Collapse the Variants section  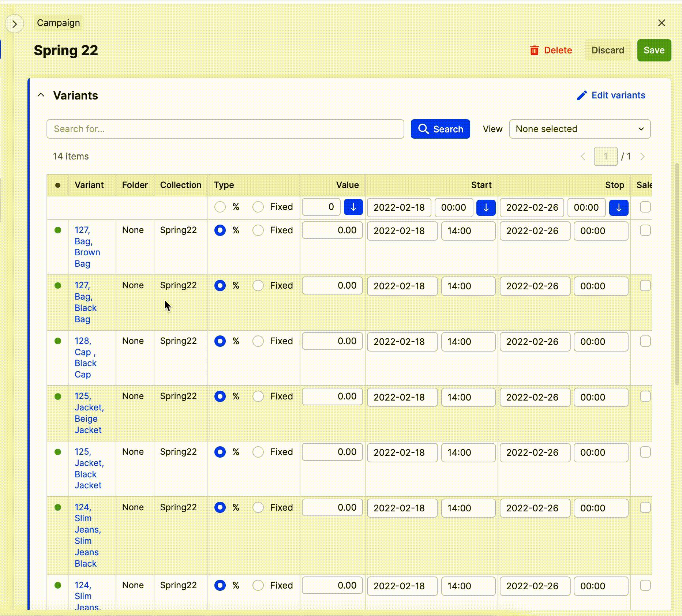[x=41, y=95]
